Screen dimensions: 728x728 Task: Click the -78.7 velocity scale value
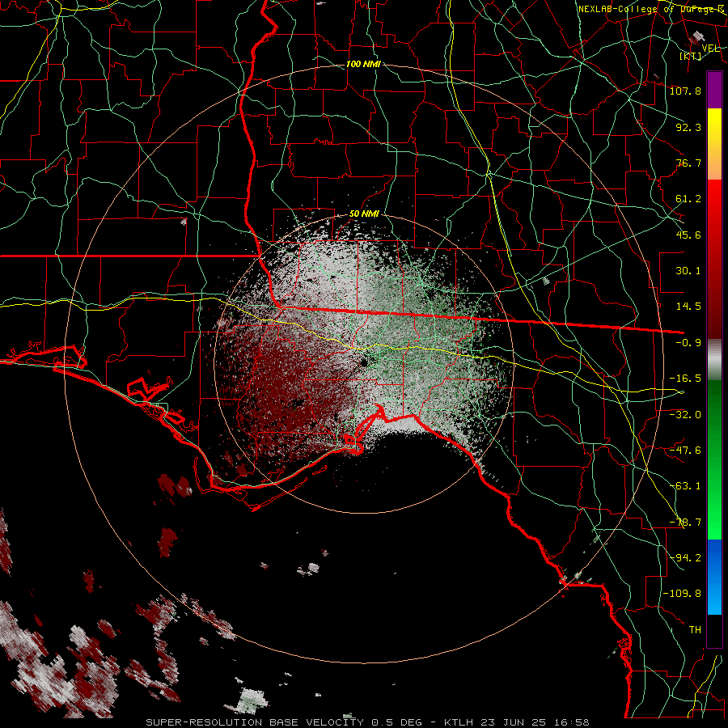(x=685, y=523)
